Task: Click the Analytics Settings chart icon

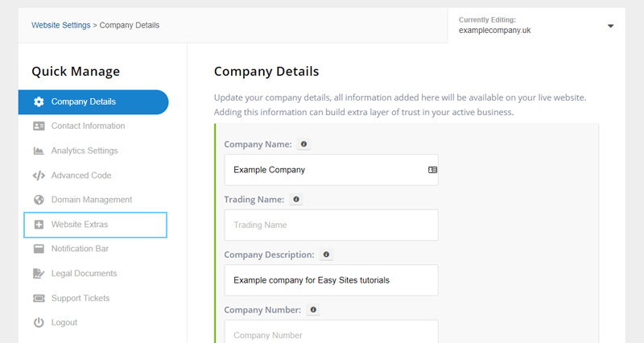Action: coord(39,151)
